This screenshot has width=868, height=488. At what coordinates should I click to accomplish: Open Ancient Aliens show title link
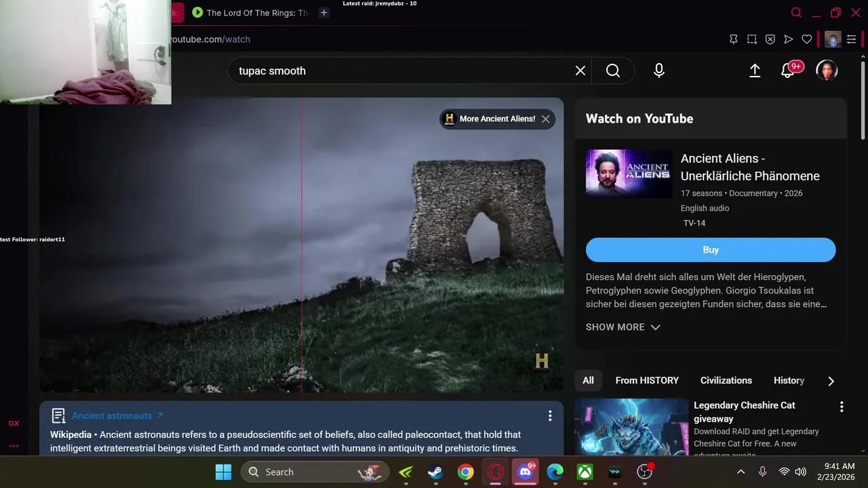[750, 167]
